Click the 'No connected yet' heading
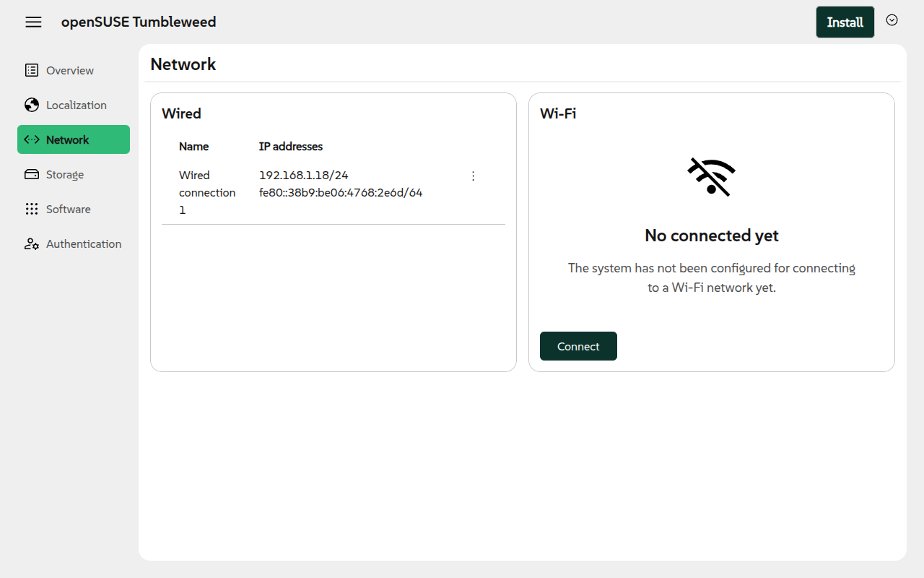 coord(712,236)
